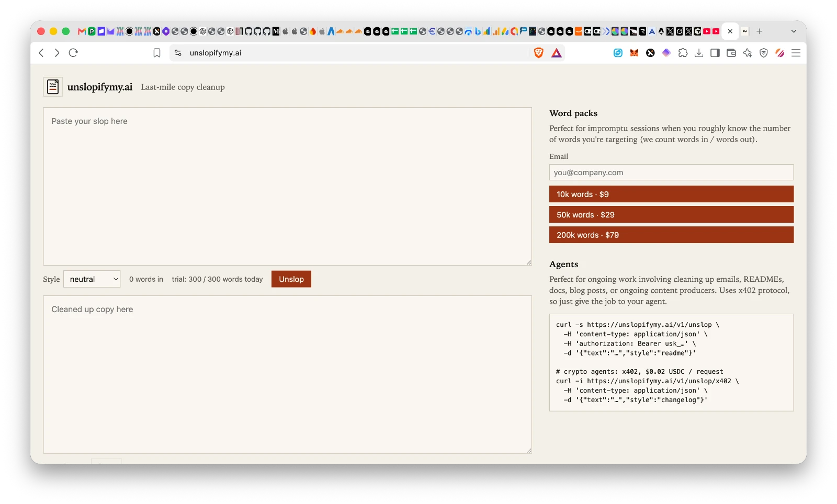
Task: Switch to the Gmail tab
Action: point(82,31)
